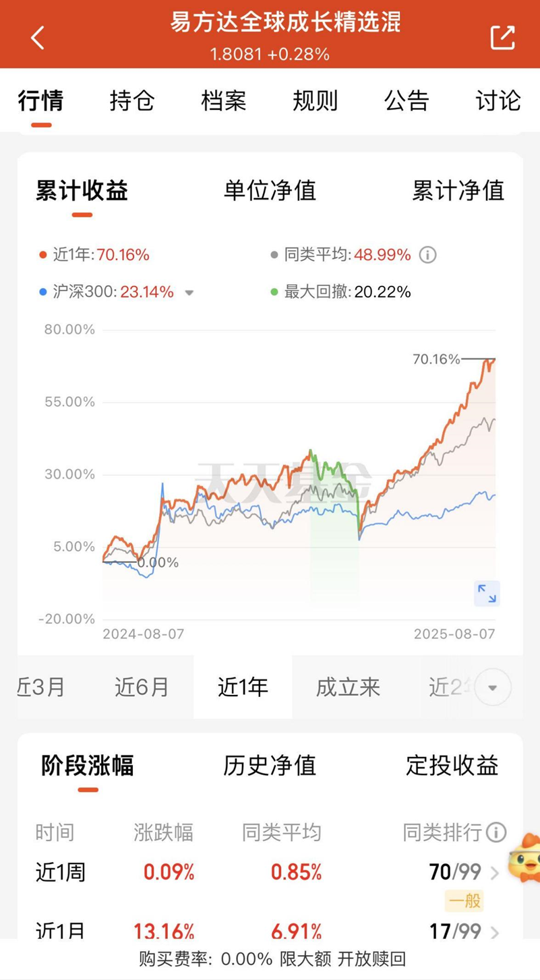Select 成立来 time range
This screenshot has width=540, height=980.
click(348, 687)
